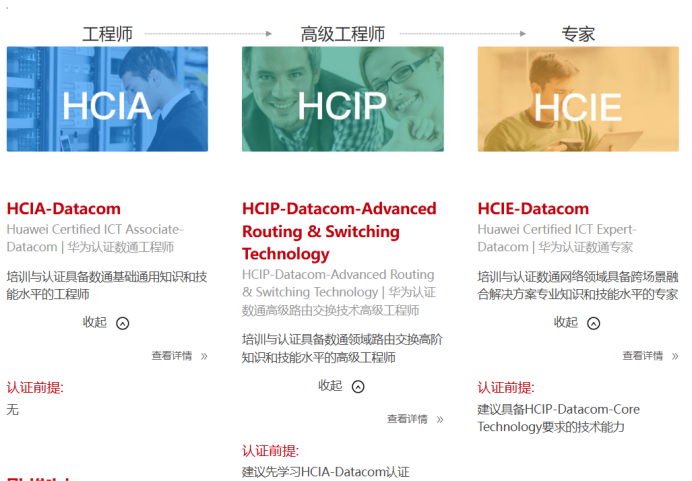692x481 pixels.
Task: Click the » arrow beside HCIP-Datacom 查看详情
Action: pyautogui.click(x=440, y=419)
